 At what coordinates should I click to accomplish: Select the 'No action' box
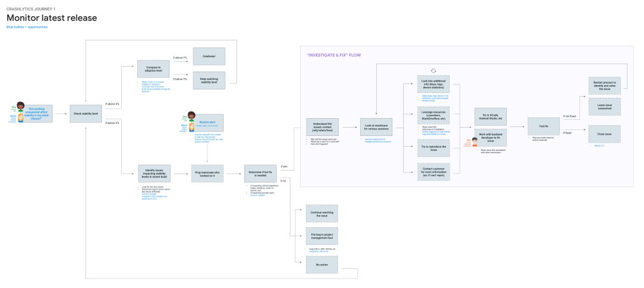[322, 265]
